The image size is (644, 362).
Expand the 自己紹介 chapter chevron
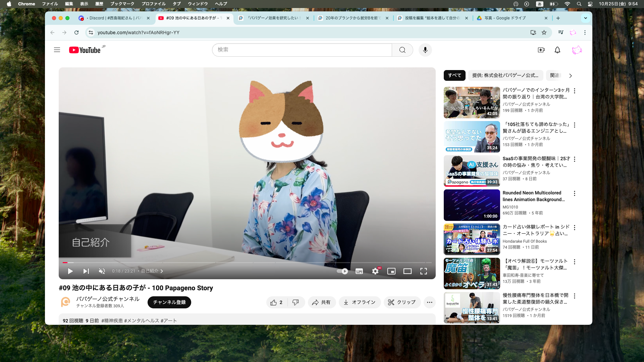162,271
